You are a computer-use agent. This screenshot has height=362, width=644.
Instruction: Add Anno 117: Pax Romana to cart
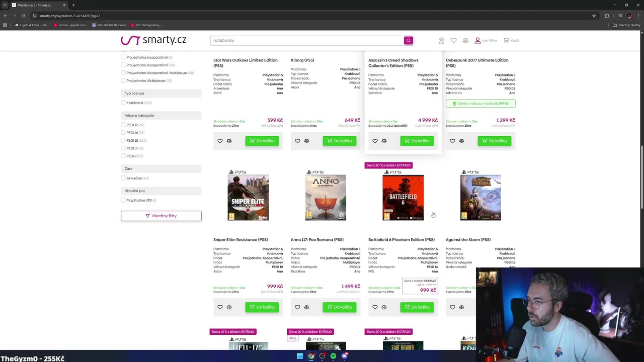340,307
